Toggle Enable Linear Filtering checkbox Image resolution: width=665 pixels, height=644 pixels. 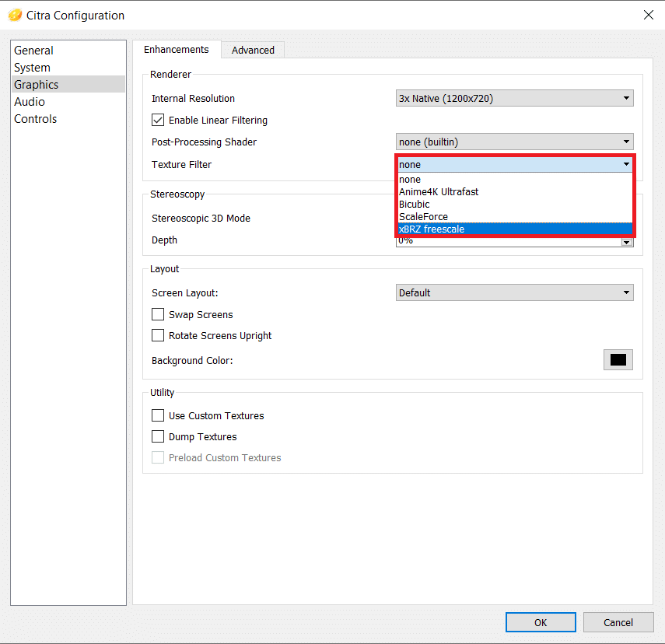click(158, 121)
